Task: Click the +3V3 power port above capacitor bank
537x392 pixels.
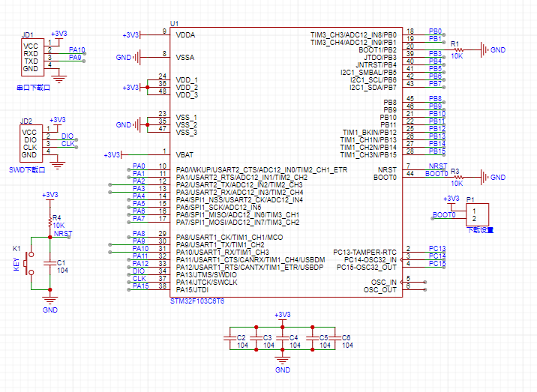Action: point(282,315)
